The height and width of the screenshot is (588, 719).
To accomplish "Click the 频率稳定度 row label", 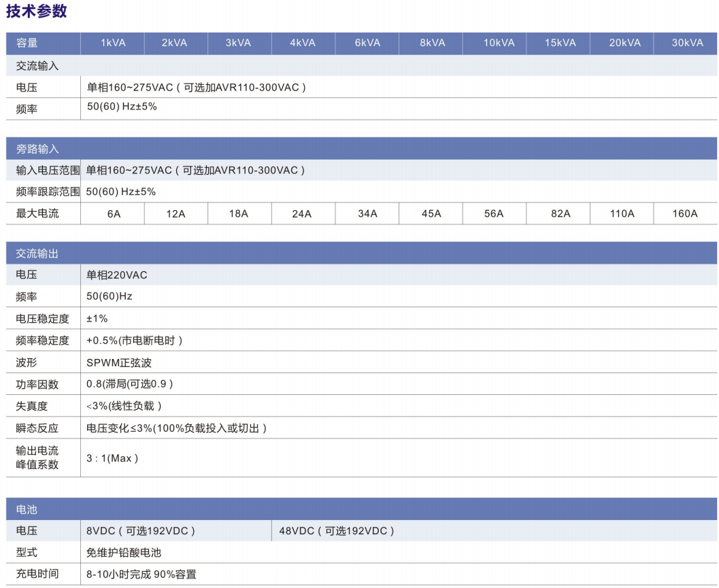I will [42, 341].
